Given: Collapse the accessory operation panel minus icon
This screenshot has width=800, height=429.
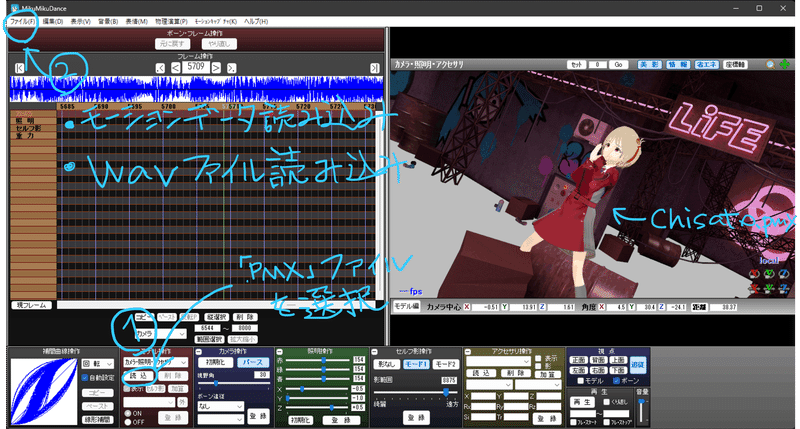Looking at the screenshot, I should [x=467, y=352].
